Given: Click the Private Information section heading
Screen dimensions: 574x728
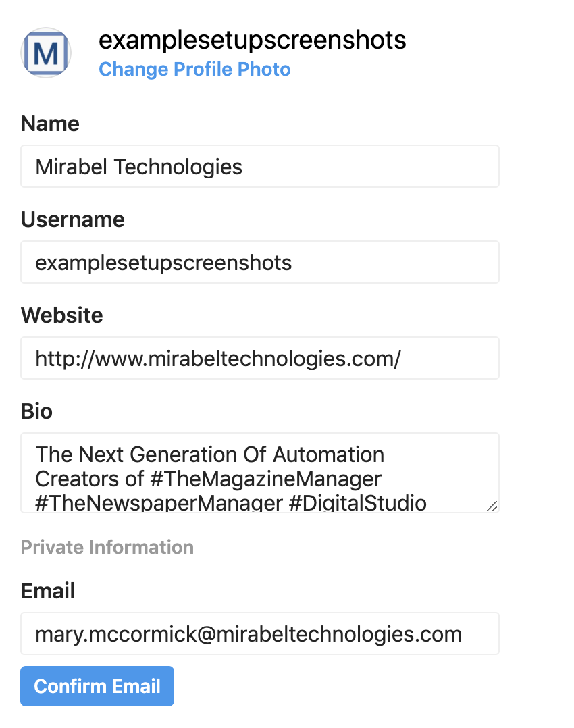Looking at the screenshot, I should 107,548.
